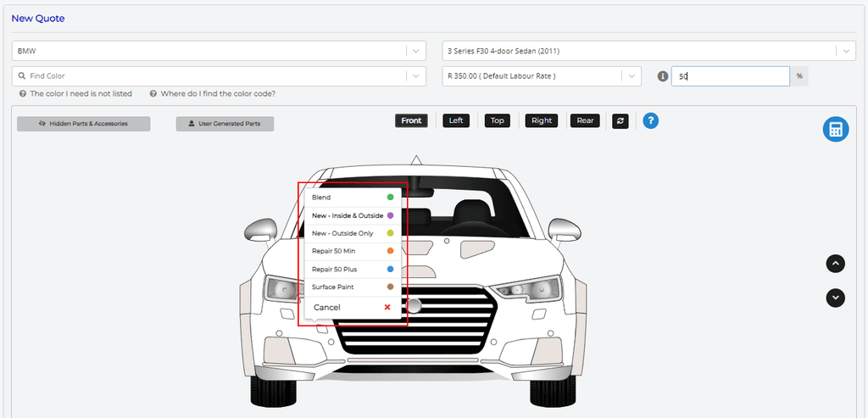Click the refresh view icon button

coord(620,120)
